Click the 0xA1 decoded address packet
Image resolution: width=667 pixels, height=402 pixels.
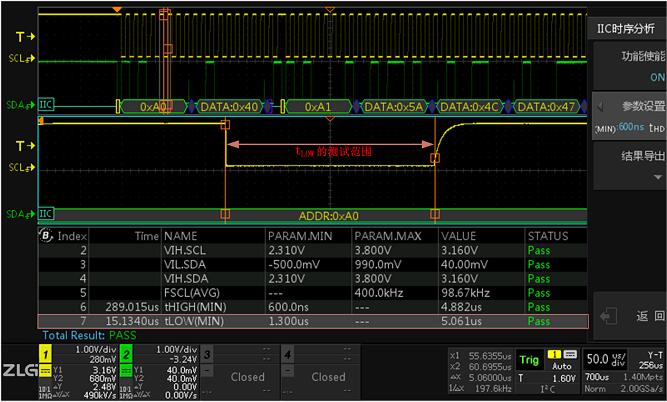click(317, 105)
